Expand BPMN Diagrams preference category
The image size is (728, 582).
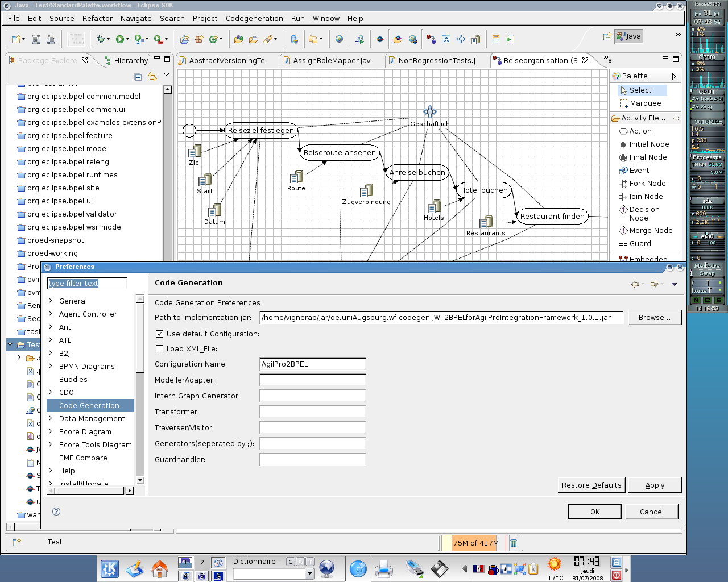51,366
